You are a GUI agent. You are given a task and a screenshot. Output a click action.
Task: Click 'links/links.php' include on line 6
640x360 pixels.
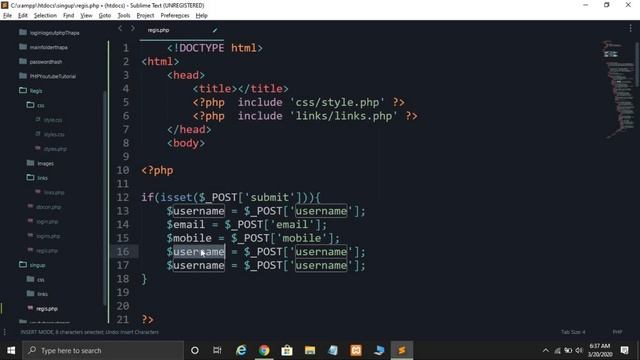(x=344, y=116)
